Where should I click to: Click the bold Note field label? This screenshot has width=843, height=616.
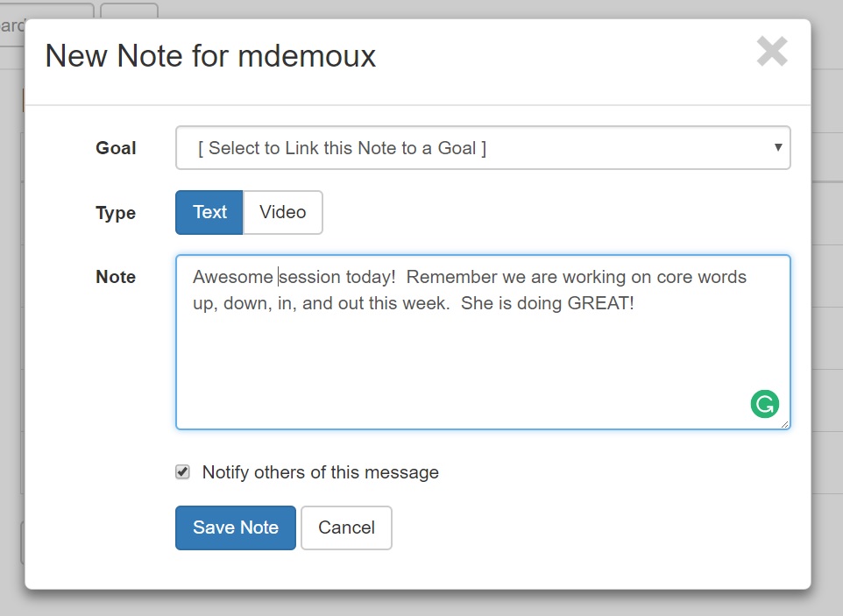[x=116, y=277]
